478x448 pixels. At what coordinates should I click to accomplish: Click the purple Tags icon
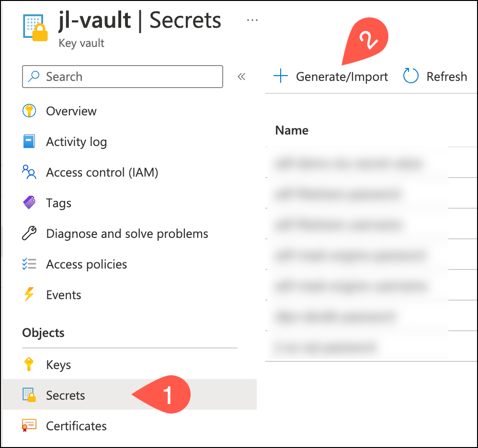click(29, 203)
